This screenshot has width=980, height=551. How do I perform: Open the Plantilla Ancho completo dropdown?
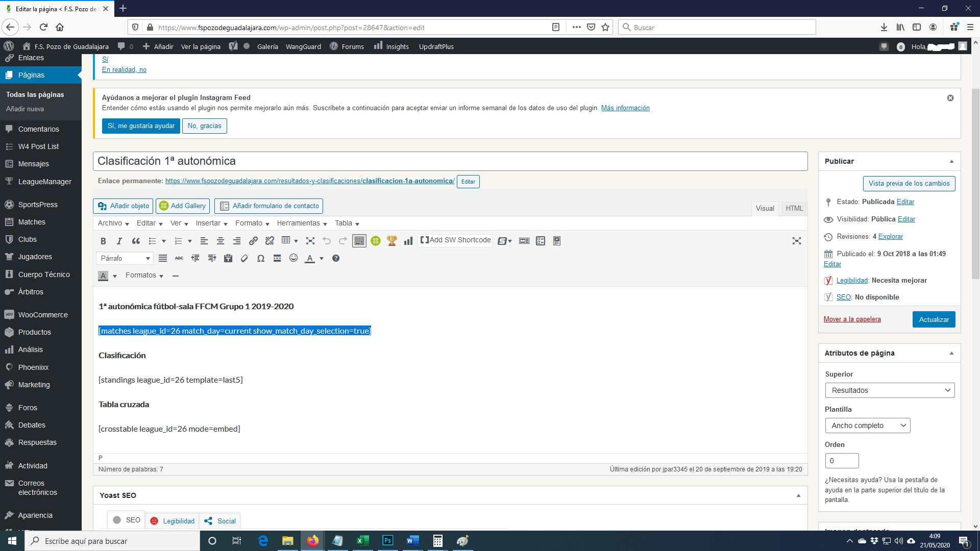867,425
